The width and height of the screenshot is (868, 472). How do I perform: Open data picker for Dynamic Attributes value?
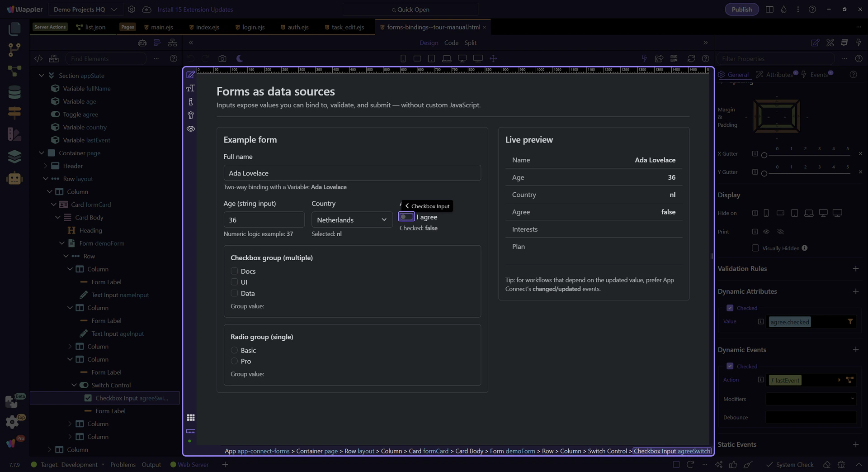(x=850, y=322)
